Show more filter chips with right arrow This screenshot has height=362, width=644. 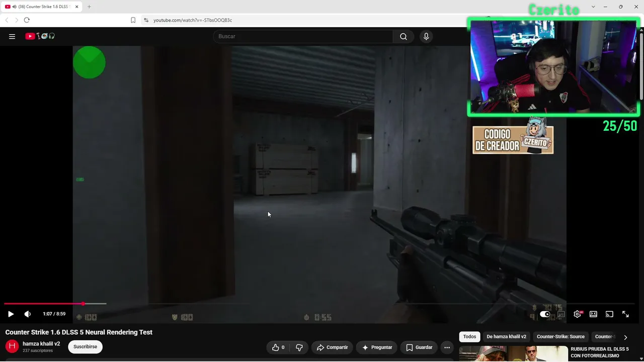pyautogui.click(x=625, y=337)
